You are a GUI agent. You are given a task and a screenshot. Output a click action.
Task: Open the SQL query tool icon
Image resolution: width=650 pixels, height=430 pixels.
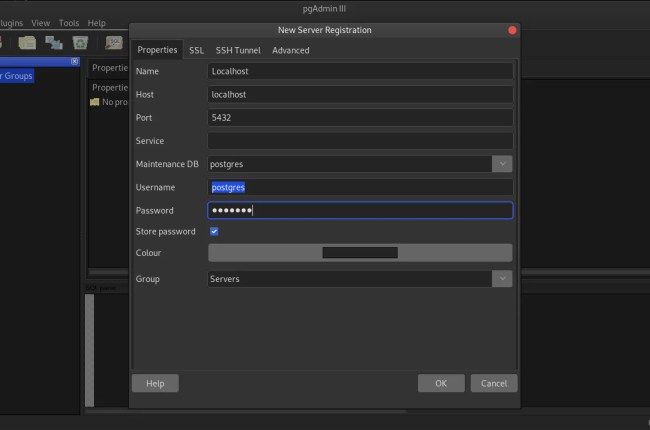tap(114, 43)
